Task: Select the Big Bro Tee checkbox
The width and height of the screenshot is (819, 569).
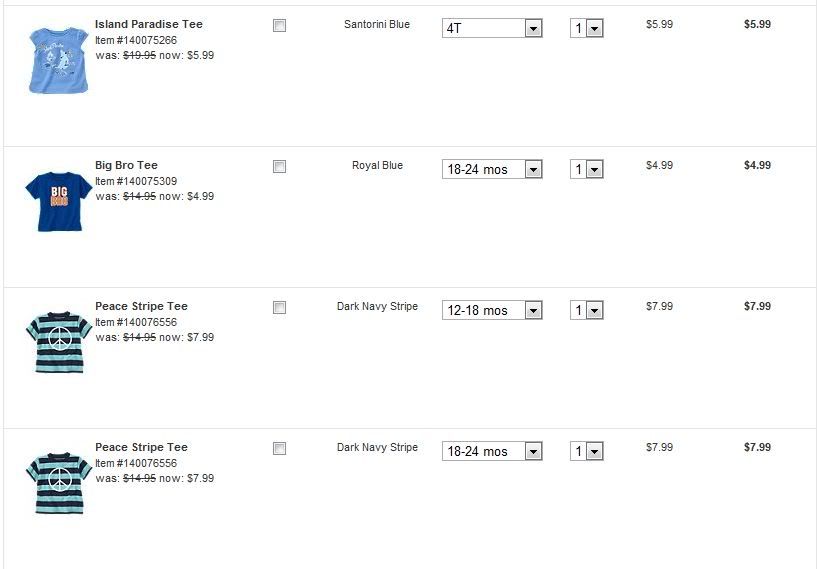Action: click(279, 167)
